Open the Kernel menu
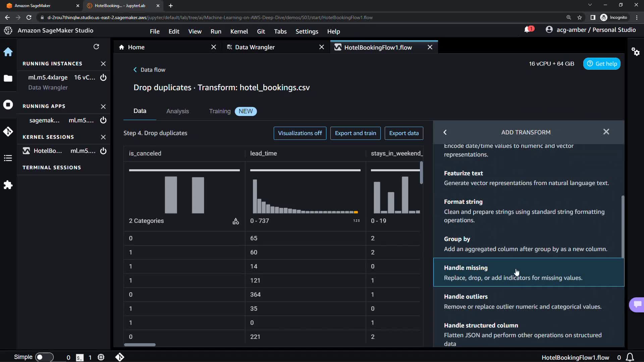The height and width of the screenshot is (362, 644). [x=239, y=31]
